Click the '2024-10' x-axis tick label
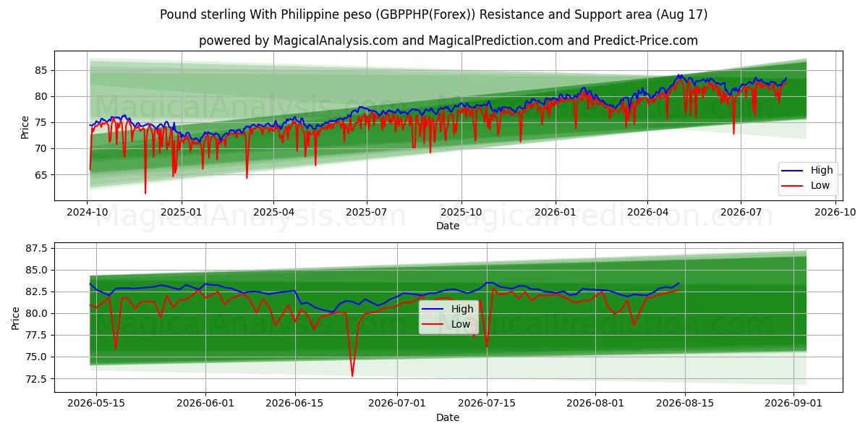This screenshot has height=434, width=868. click(x=88, y=213)
